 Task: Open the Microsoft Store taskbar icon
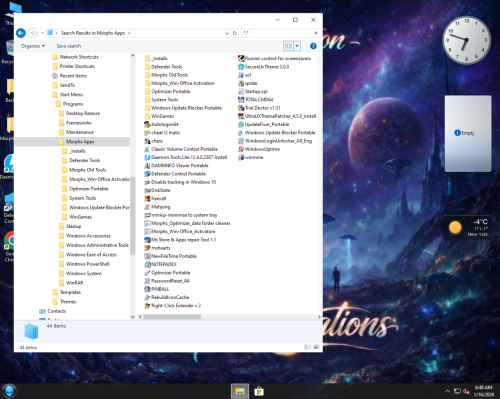[259, 391]
